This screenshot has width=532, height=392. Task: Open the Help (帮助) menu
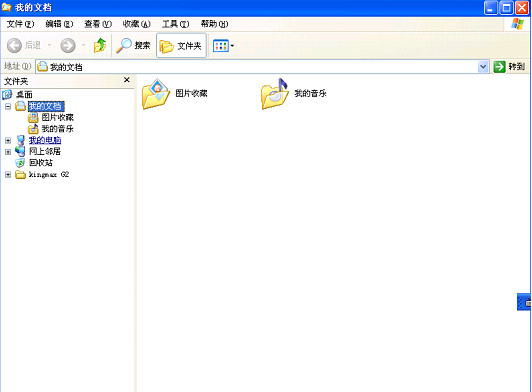pos(214,24)
